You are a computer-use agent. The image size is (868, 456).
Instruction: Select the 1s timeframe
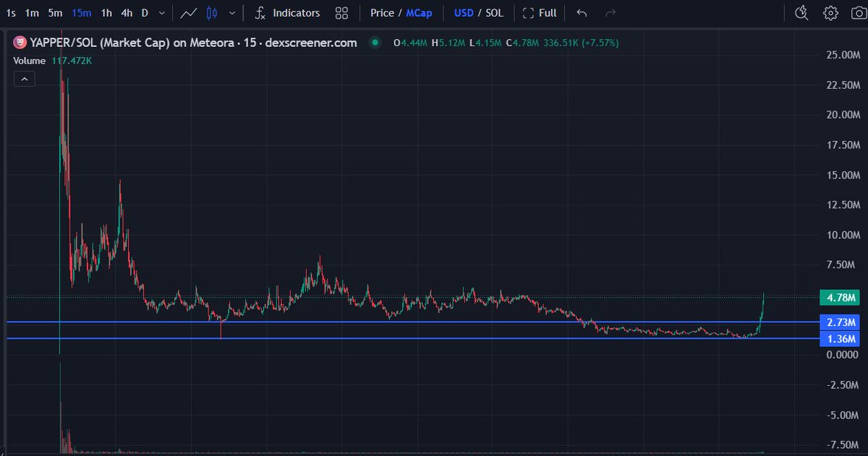tap(11, 13)
